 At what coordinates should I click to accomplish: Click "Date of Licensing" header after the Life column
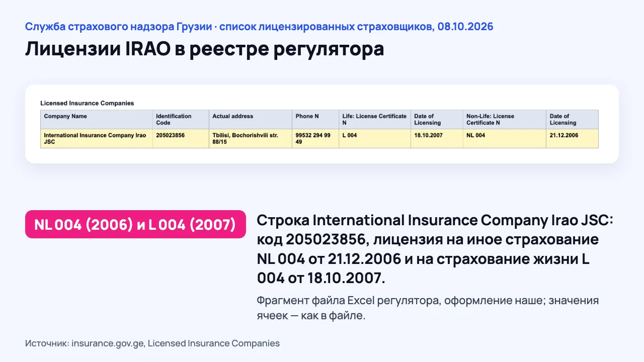click(437, 120)
